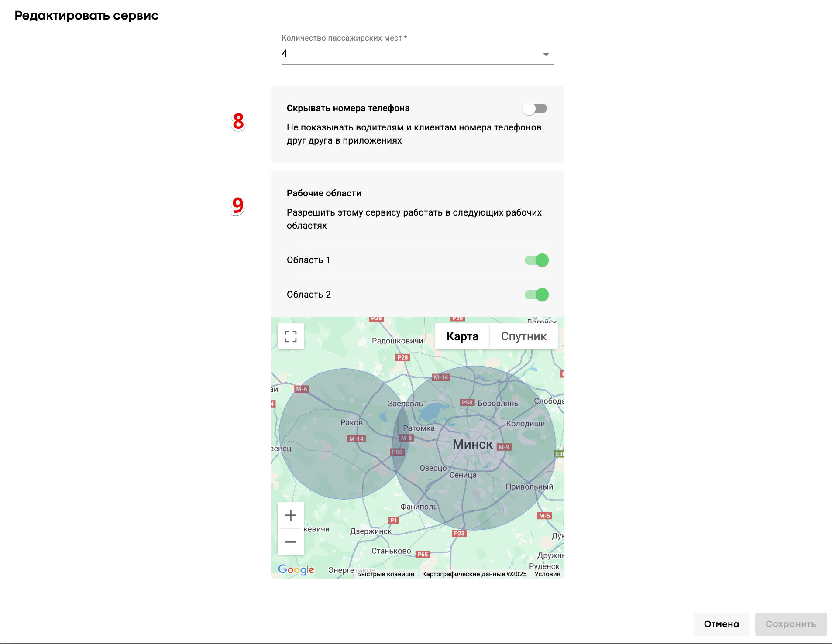Disable the Область 2 working area switch
Viewport: 832px width, 644px height.
click(x=536, y=295)
